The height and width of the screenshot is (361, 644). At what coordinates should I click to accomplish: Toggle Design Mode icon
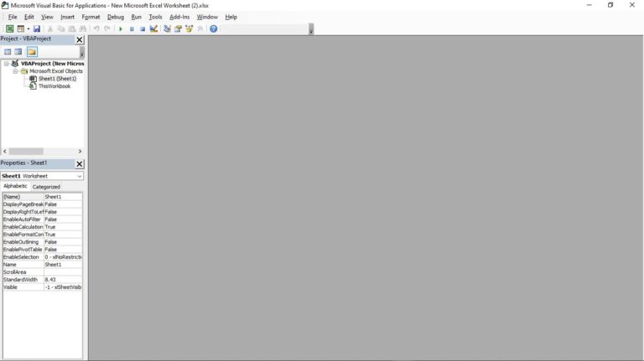pyautogui.click(x=153, y=28)
